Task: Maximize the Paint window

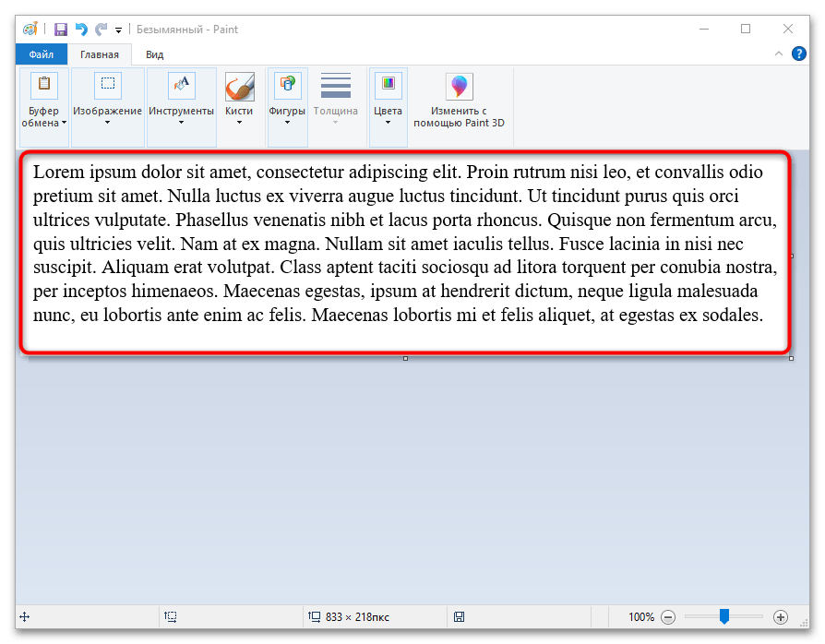Action: click(x=746, y=29)
